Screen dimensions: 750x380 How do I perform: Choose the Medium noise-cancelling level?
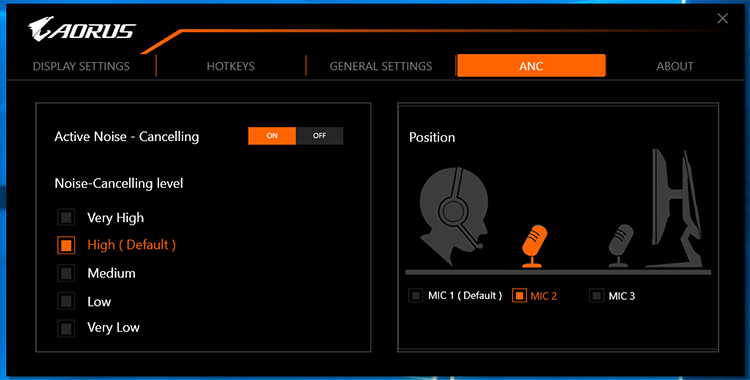(x=66, y=273)
